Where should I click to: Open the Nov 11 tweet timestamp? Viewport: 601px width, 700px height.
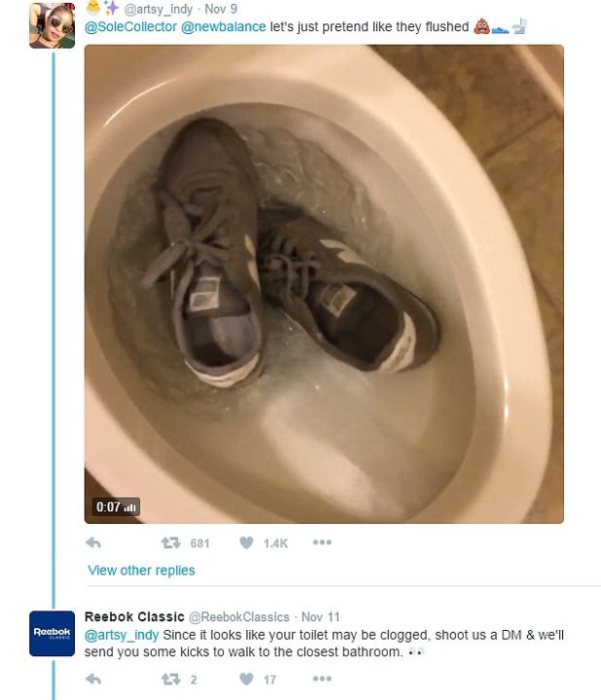tap(321, 617)
